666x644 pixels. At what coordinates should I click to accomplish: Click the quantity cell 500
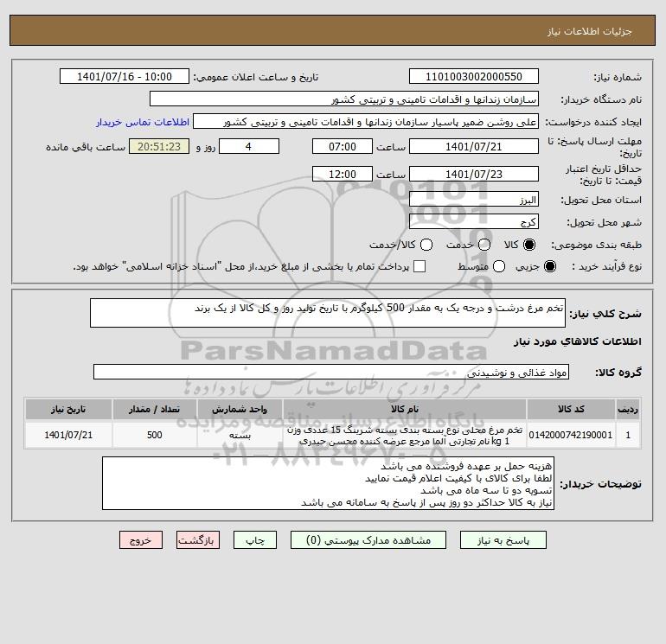155,435
